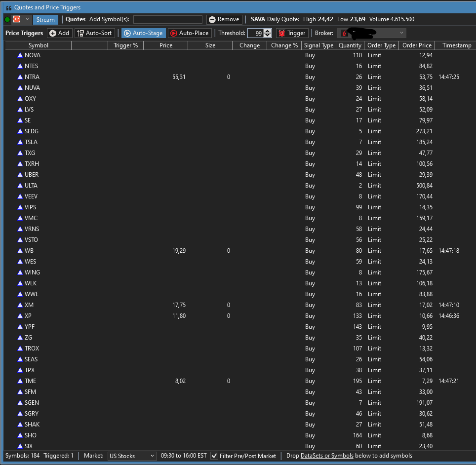Click SAVA Daily Quote label

click(275, 19)
